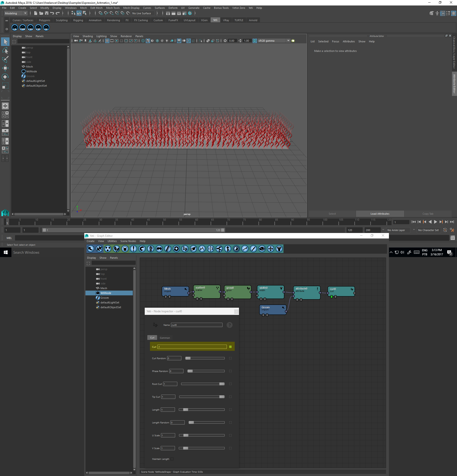
Task: Toggle the Root Curl expression checkbox
Action: click(x=230, y=384)
